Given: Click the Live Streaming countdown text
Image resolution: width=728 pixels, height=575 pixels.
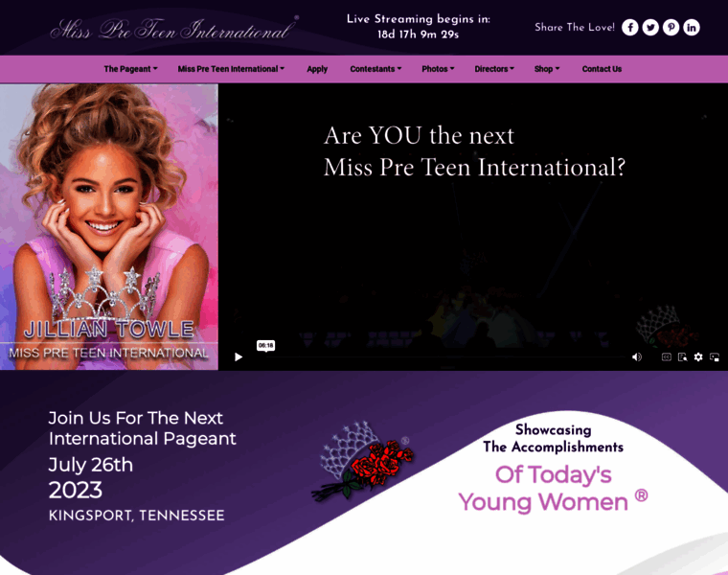Looking at the screenshot, I should coord(418,27).
